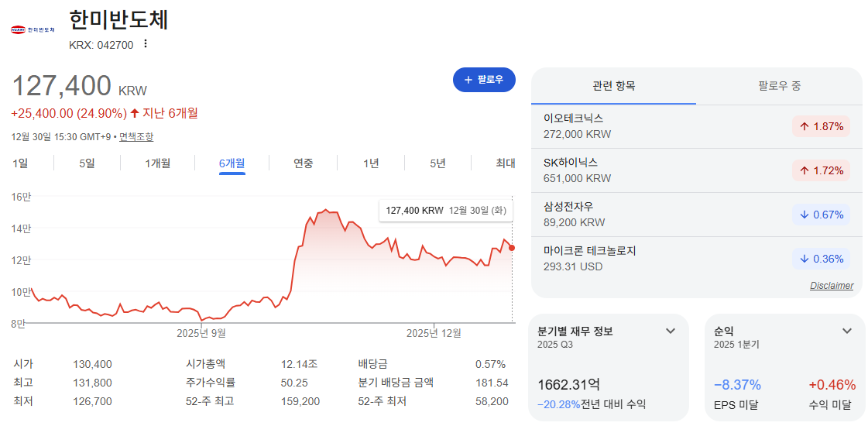Viewport: 868px width, 426px height.
Task: Select the 1개월 time range tab
Action: pos(157,163)
